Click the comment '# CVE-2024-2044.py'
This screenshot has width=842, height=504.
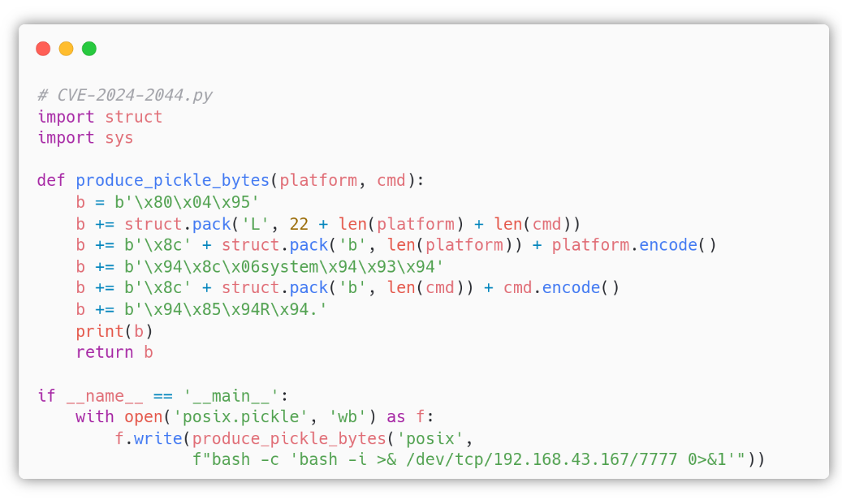point(125,95)
